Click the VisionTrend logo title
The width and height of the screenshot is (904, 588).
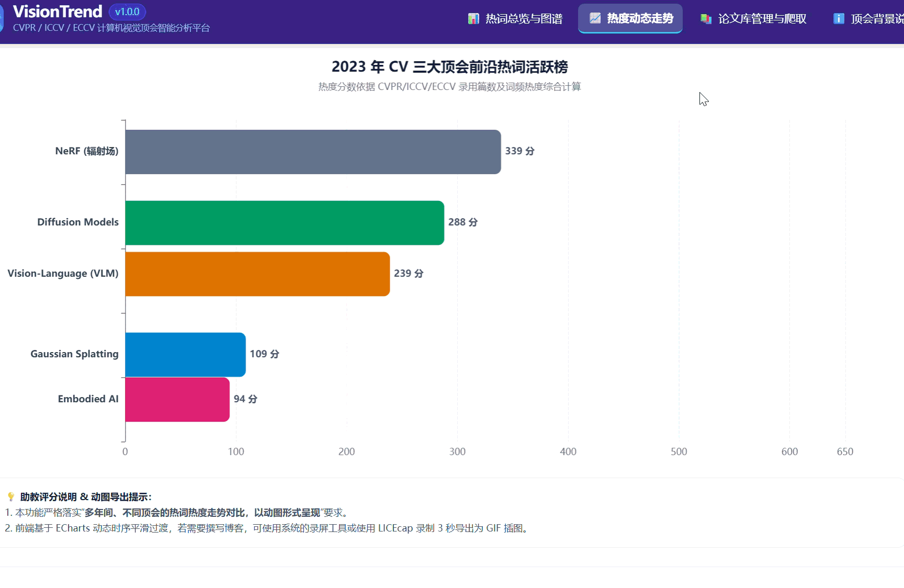[58, 12]
